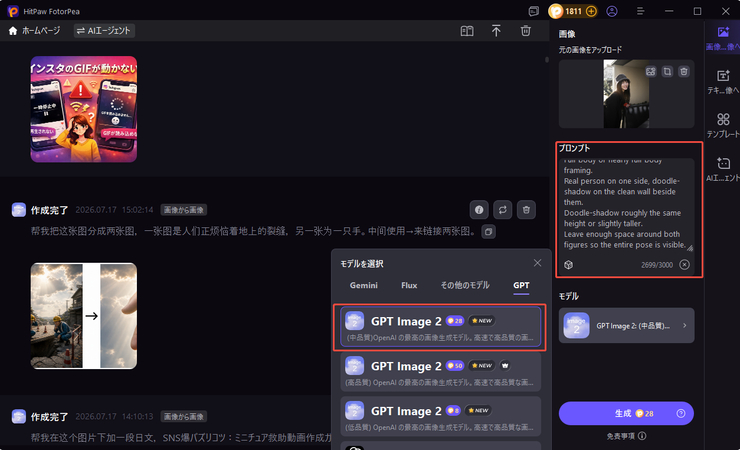
Task: Click the 画像から画像 tag on 15:02:14 task
Action: (x=184, y=210)
